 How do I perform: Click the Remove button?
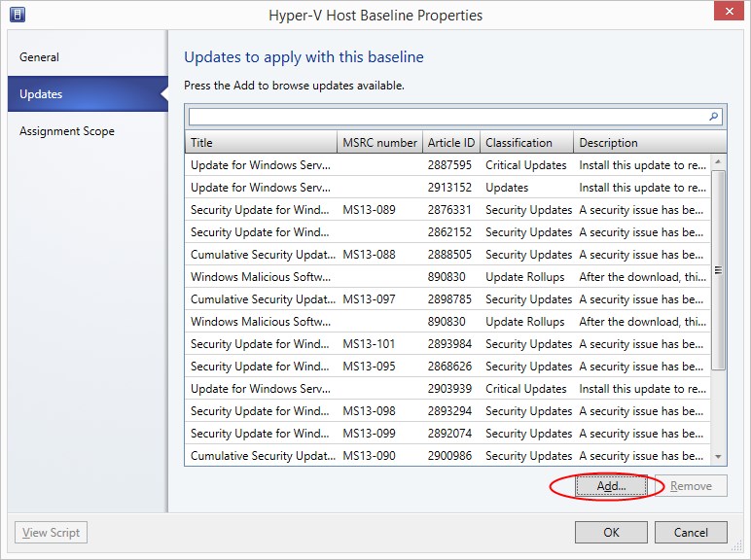691,486
